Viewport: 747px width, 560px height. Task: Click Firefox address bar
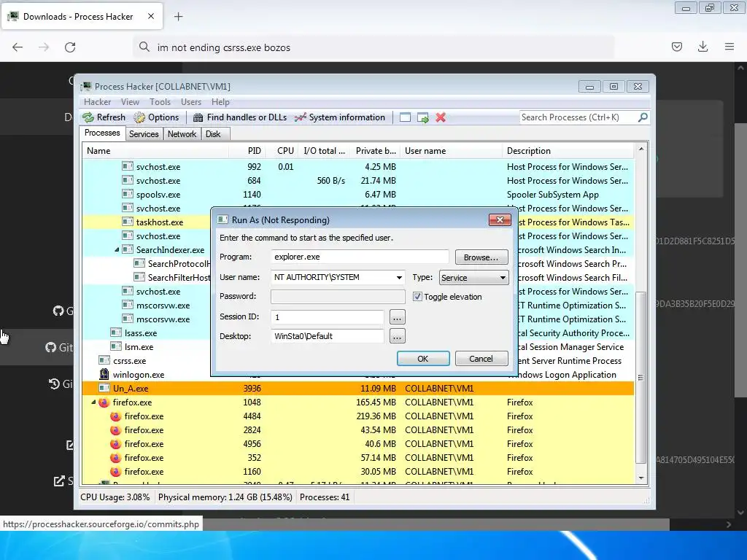(x=373, y=47)
